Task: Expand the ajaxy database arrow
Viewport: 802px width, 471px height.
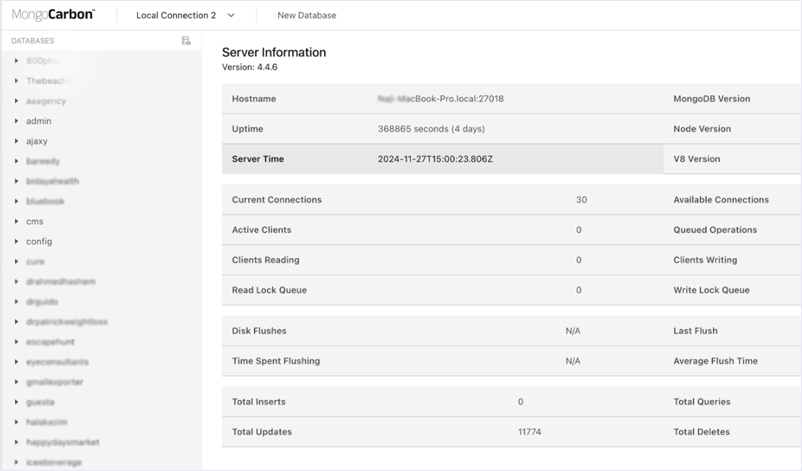Action: (17, 141)
